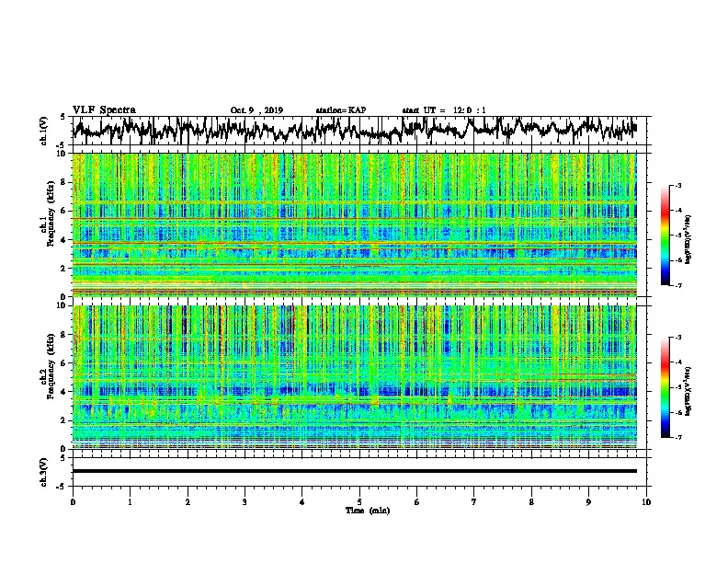
Task: Click the '-7' tick on ch.1 colorbar
Action: tap(677, 285)
